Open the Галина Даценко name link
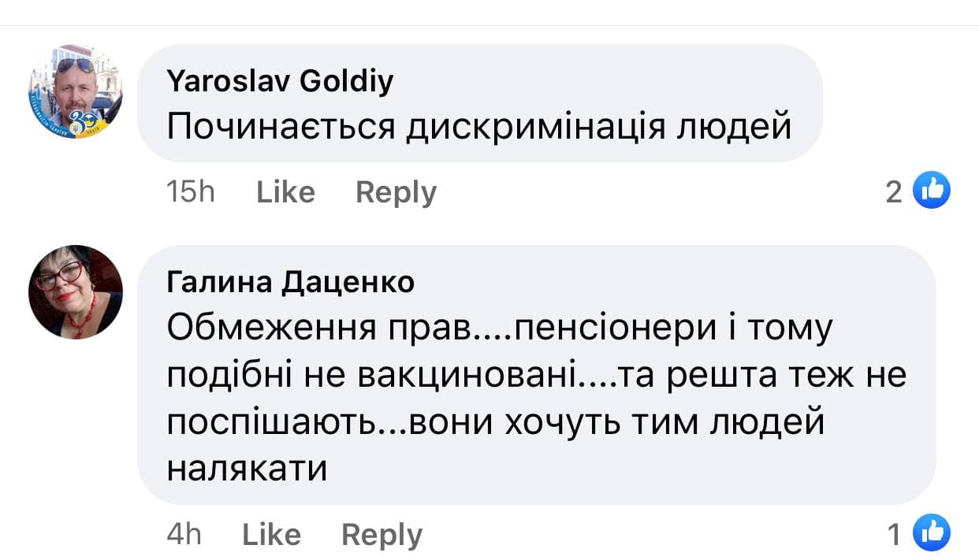The width and height of the screenshot is (979, 560). pos(290,281)
